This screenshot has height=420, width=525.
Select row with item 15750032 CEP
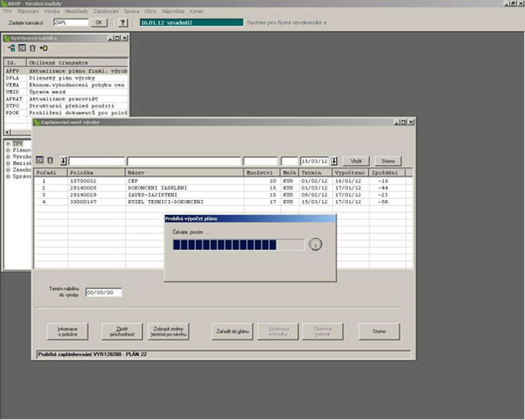point(223,180)
